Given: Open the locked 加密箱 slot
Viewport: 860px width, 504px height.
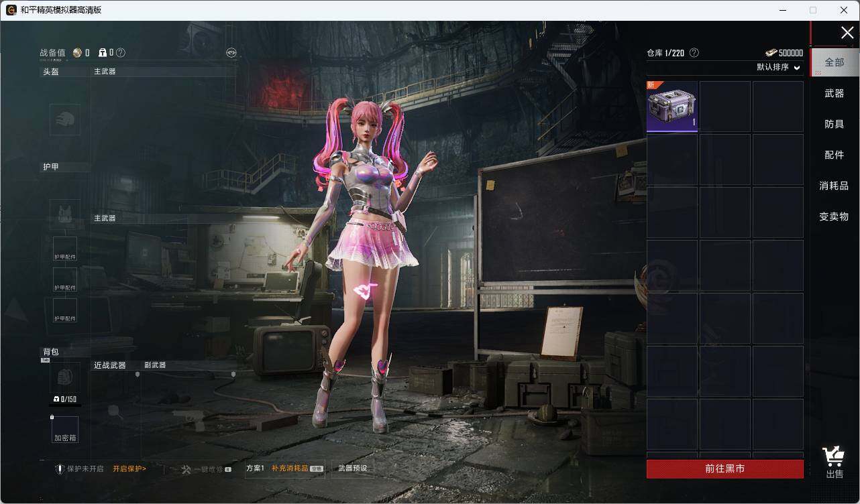Looking at the screenshot, I should tap(65, 429).
